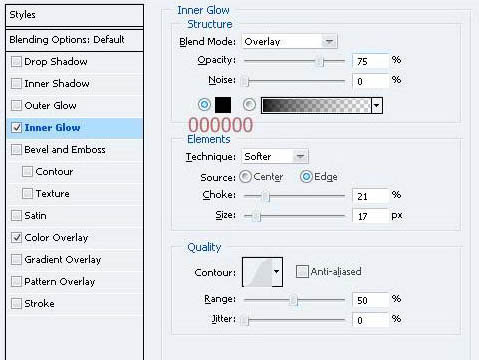The image size is (479, 360).
Task: Expand the contour picker arrow
Action: pyautogui.click(x=277, y=272)
